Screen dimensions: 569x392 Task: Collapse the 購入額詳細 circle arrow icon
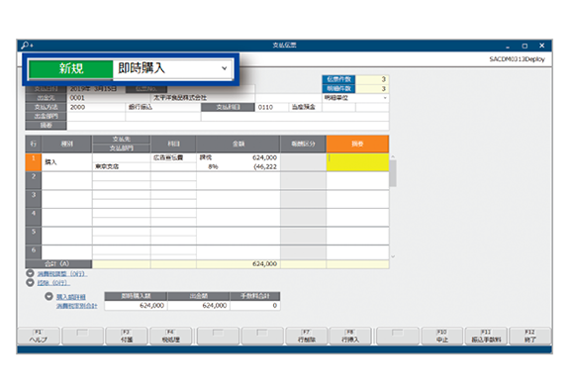click(49, 297)
